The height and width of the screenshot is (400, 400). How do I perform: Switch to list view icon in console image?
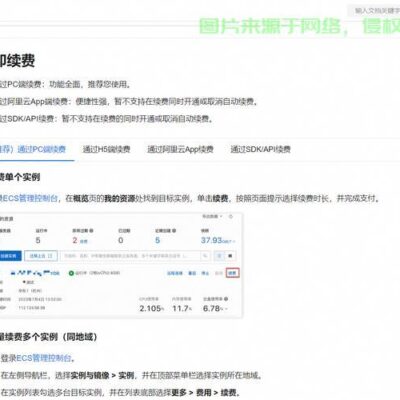coord(219,256)
